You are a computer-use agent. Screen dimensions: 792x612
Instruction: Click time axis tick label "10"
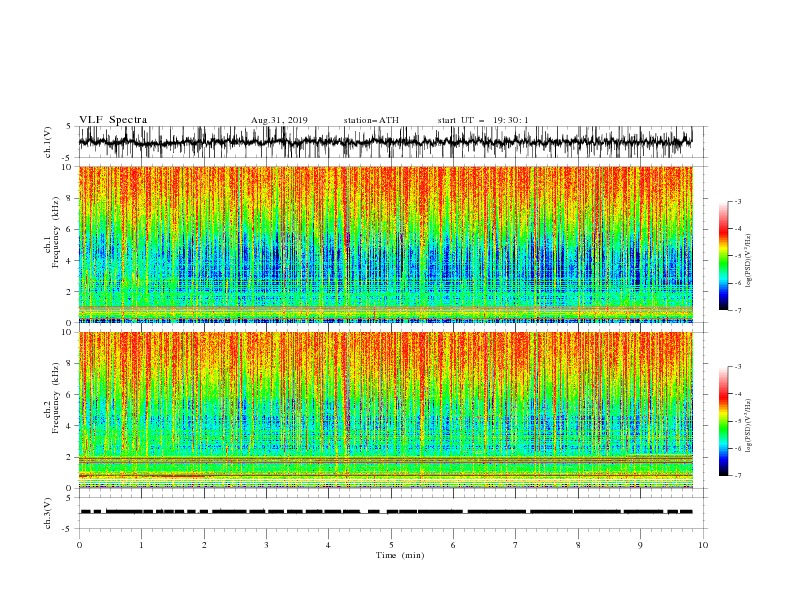pyautogui.click(x=703, y=545)
